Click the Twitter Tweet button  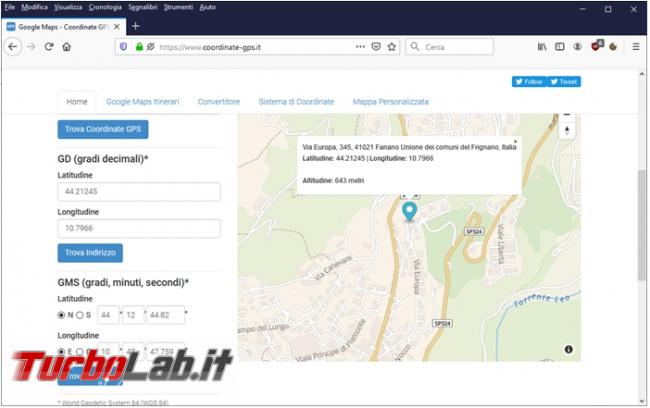point(564,82)
